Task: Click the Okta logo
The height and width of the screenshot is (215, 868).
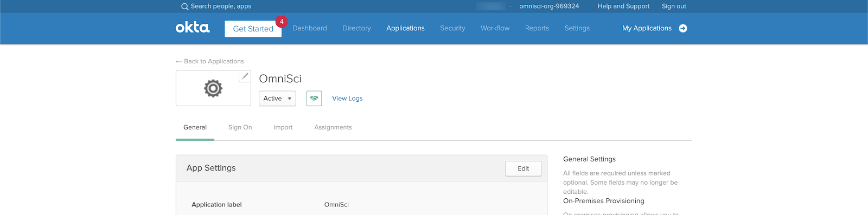Action: tap(193, 28)
